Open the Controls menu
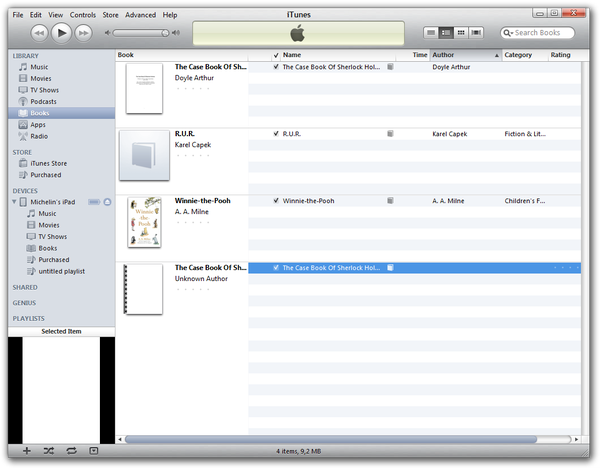Image resolution: width=600 pixels, height=468 pixels. coord(83,15)
